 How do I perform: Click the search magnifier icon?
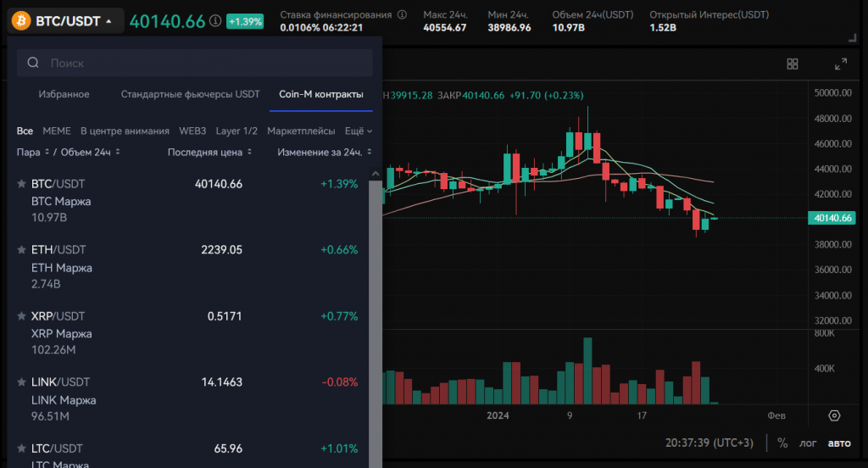[x=33, y=63]
